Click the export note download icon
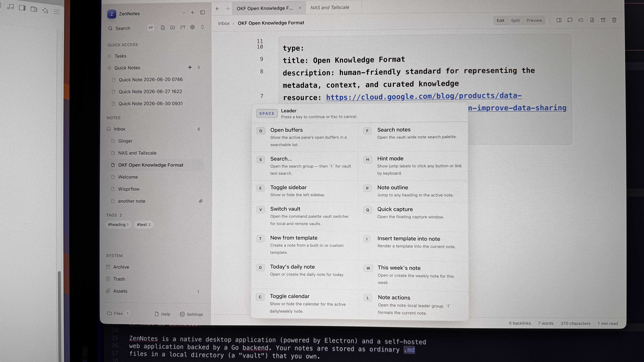 pos(592,20)
